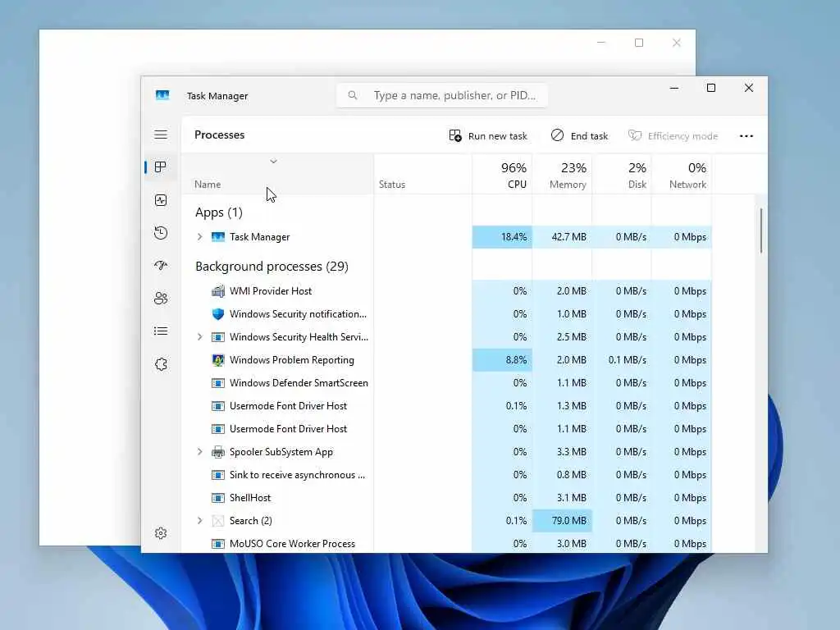Open App history in sidebar
This screenshot has height=630, width=840.
(161, 233)
